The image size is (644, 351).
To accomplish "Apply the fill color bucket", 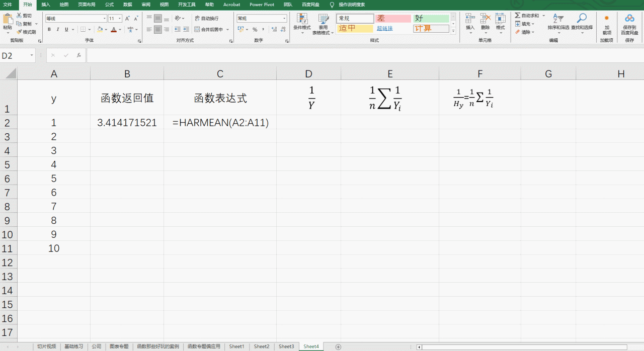I will [100, 30].
